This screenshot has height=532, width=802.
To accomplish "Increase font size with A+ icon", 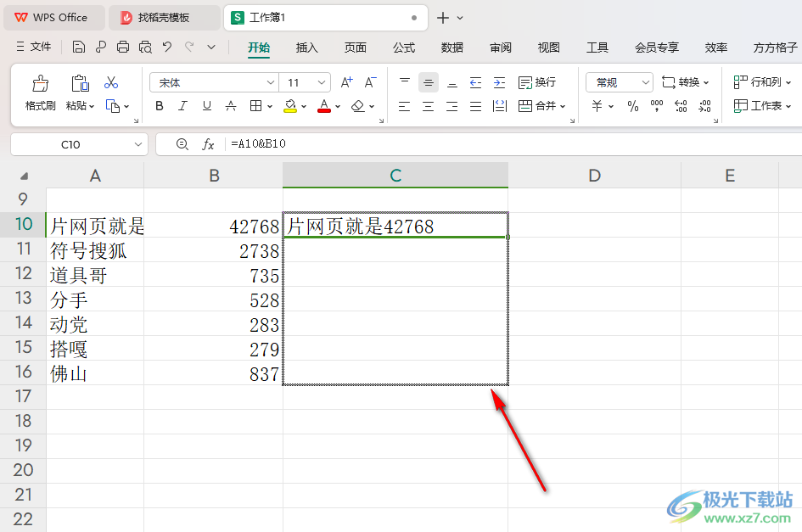I will pyautogui.click(x=347, y=82).
